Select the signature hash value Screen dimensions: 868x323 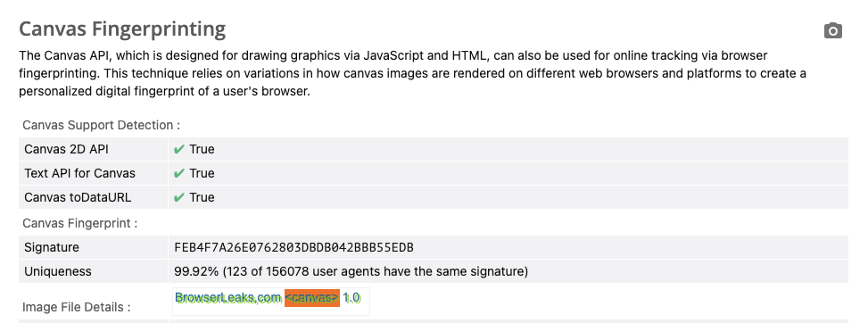pos(294,248)
